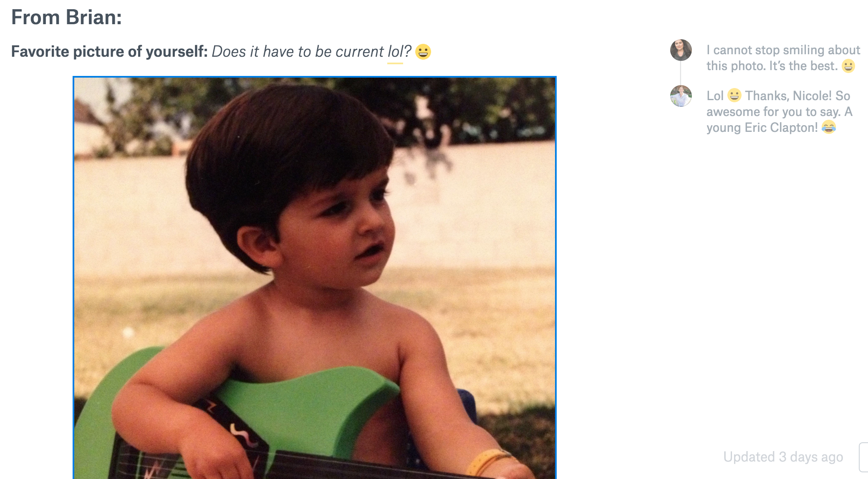Click the name "Nicole!" in Brian's reply
Screen dimensions: 868x479
812,96
